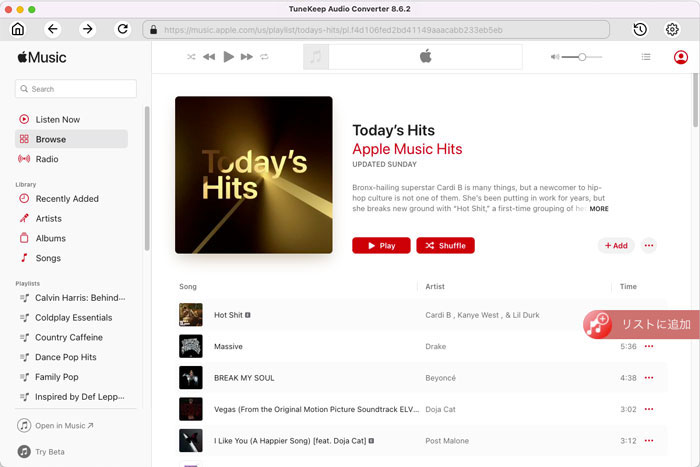This screenshot has width=700, height=467.
Task: Click Try Beta link
Action: [41, 452]
